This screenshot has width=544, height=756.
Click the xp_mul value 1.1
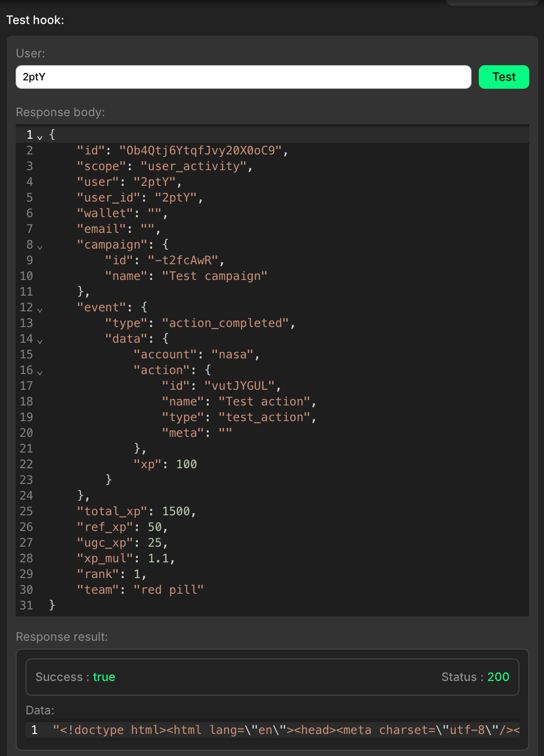(x=158, y=558)
